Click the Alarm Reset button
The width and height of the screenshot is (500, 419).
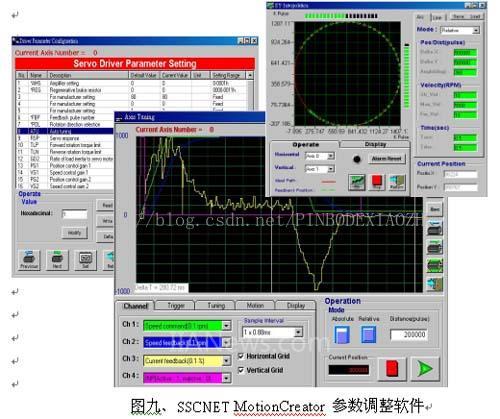click(386, 159)
